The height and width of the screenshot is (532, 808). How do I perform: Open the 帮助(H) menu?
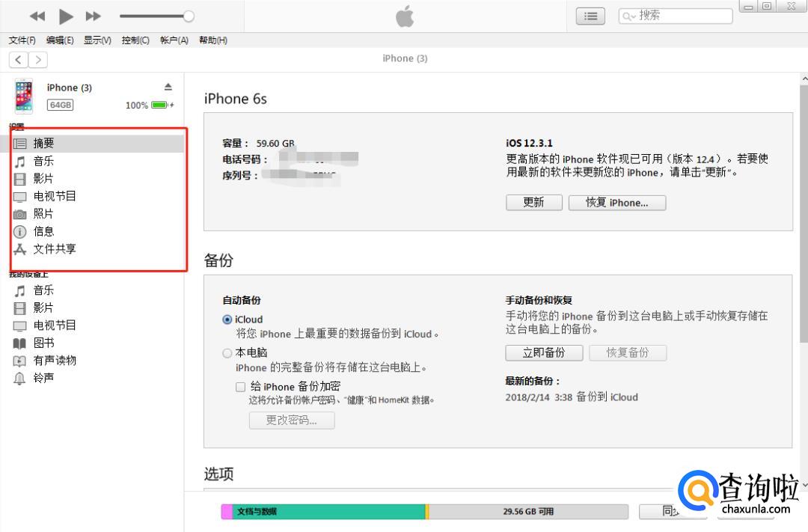[212, 40]
